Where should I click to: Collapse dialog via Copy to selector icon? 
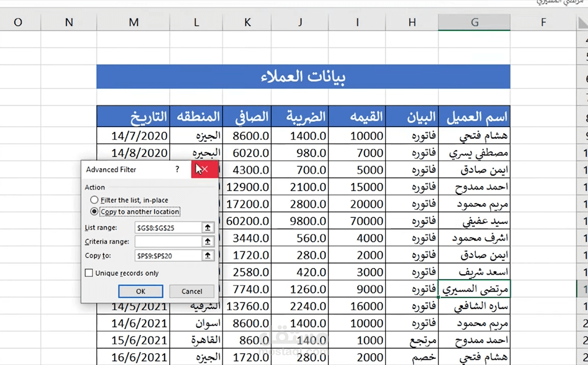pyautogui.click(x=208, y=255)
